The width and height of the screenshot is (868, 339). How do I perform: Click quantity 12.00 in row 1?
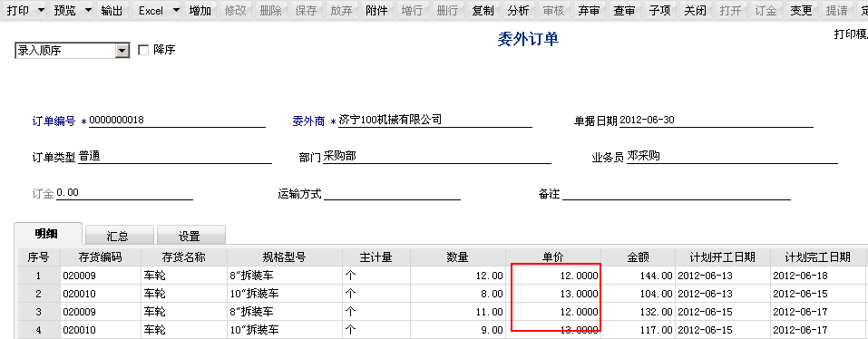457,276
